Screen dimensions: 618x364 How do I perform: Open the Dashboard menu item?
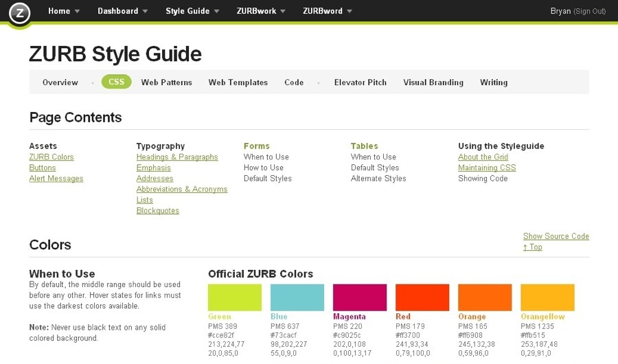point(118,11)
